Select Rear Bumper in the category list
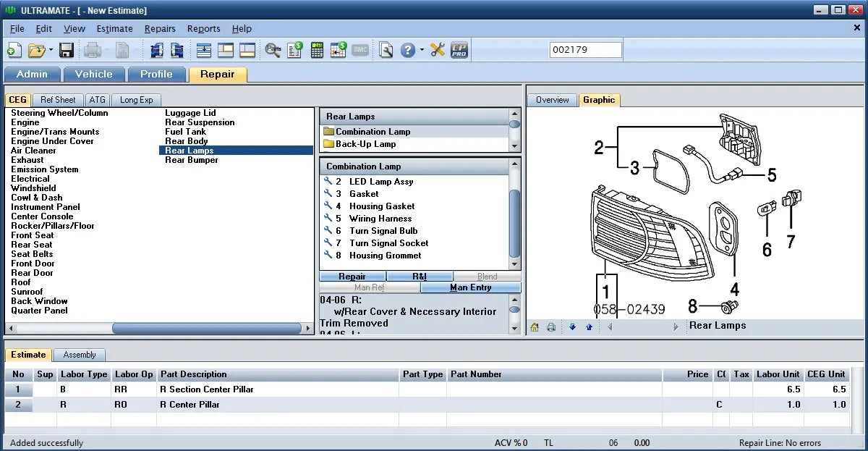This screenshot has height=451, width=868. coord(191,160)
